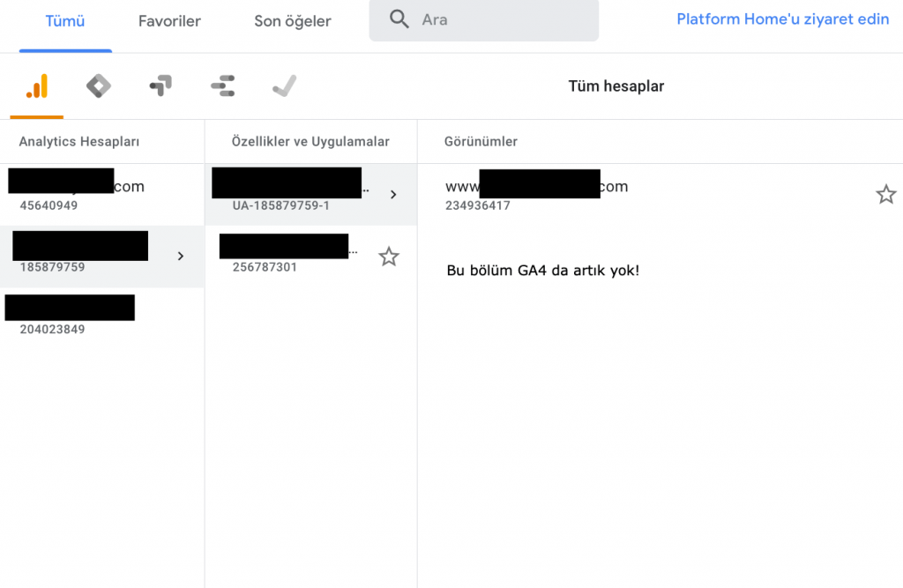Follow the Platform Home'u ziyaret edin link

click(x=782, y=19)
